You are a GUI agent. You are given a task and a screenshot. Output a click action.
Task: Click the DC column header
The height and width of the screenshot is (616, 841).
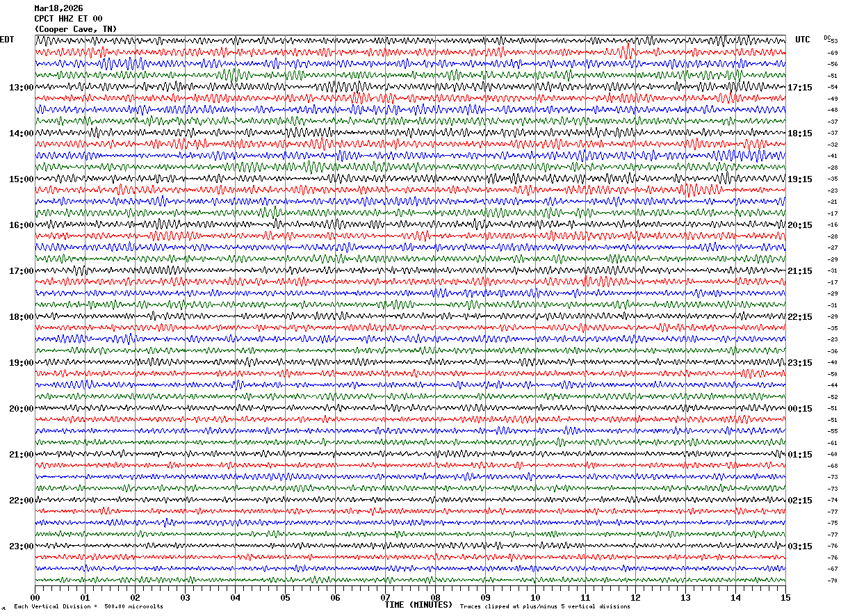point(826,38)
